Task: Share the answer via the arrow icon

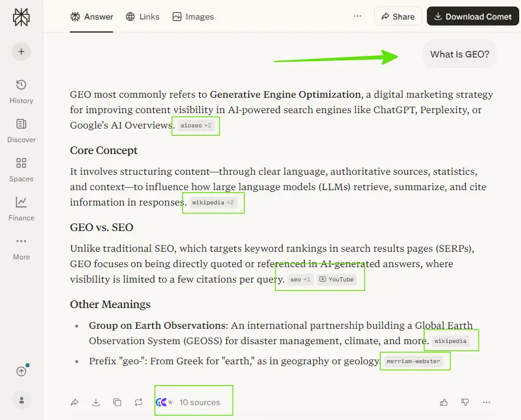Action: 75,402
